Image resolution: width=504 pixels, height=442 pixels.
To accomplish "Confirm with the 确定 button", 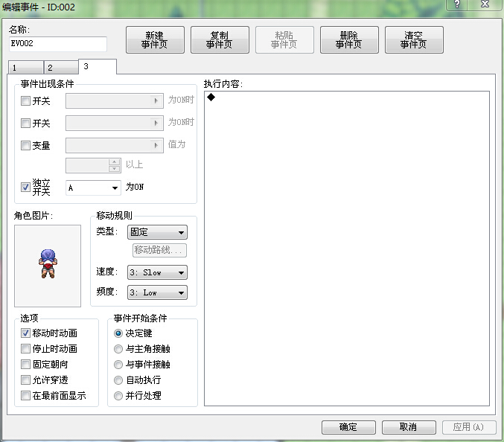I will 348,427.
